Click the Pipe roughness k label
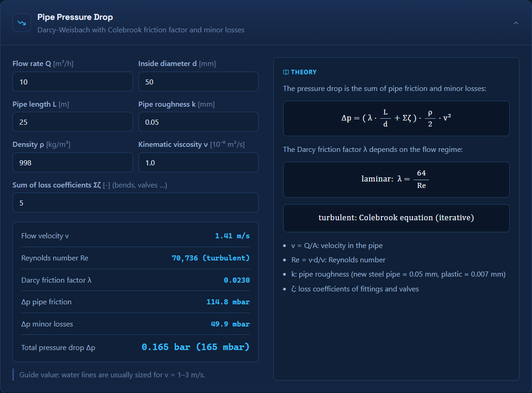Screen dimensions: 532x393 click(176, 104)
